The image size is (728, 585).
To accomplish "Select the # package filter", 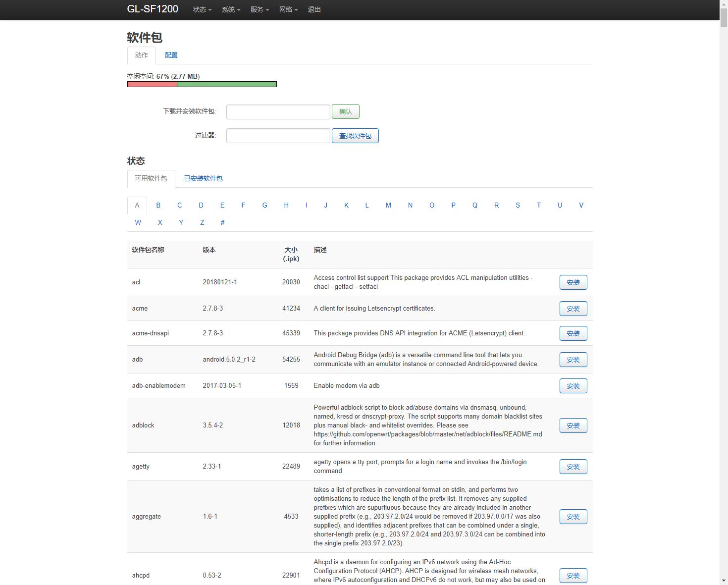I will pos(223,222).
